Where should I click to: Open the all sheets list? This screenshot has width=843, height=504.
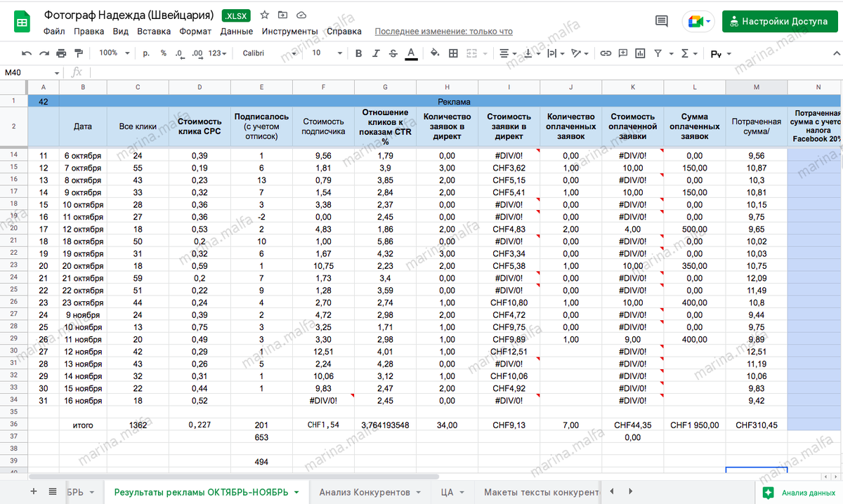click(x=53, y=492)
